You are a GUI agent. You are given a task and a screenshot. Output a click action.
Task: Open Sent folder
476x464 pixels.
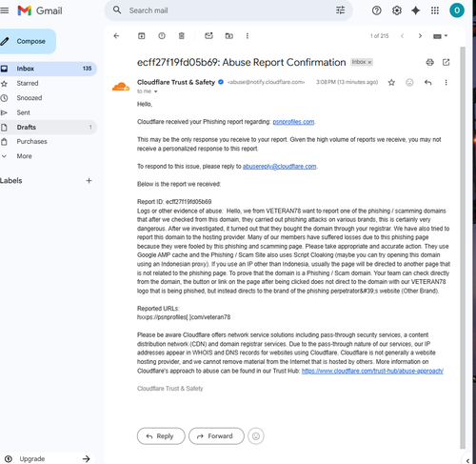coord(48,112)
